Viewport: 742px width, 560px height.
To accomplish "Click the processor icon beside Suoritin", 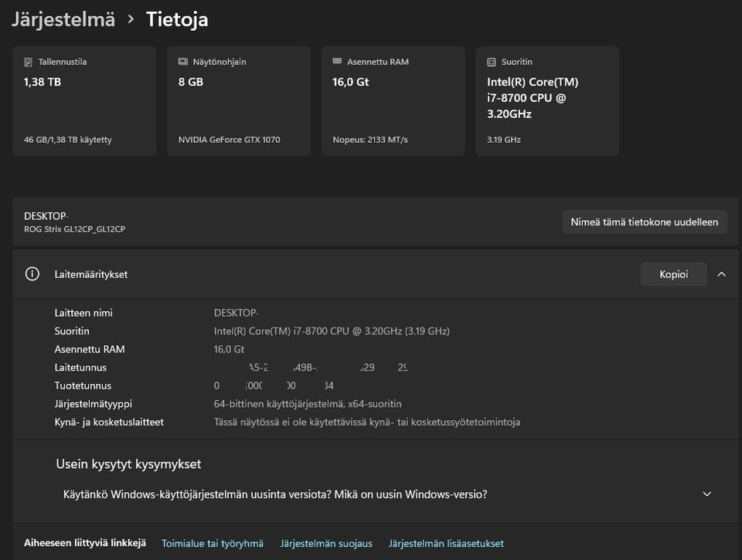I will pos(492,62).
